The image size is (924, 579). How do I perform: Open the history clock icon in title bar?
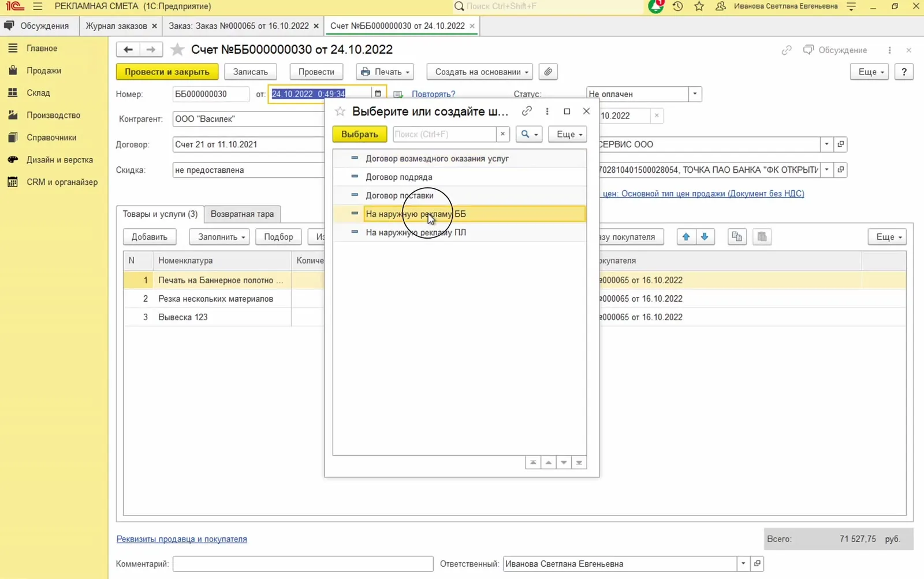677,6
